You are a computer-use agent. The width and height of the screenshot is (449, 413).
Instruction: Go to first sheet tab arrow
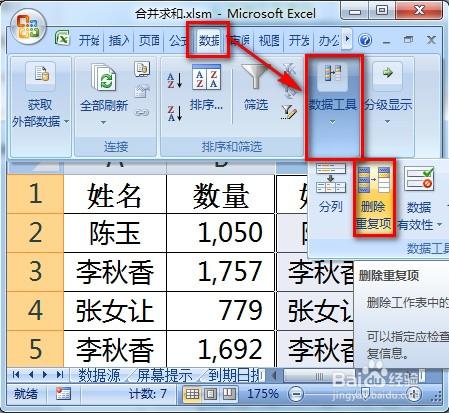coord(16,375)
